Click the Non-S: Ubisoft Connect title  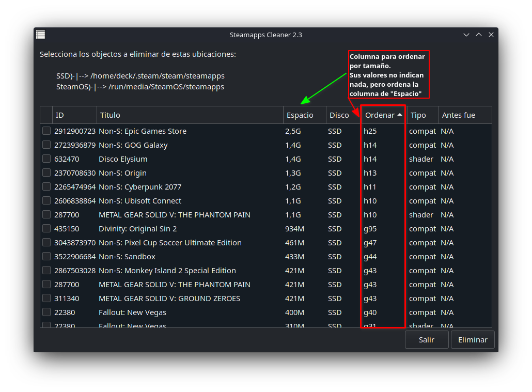pyautogui.click(x=140, y=201)
